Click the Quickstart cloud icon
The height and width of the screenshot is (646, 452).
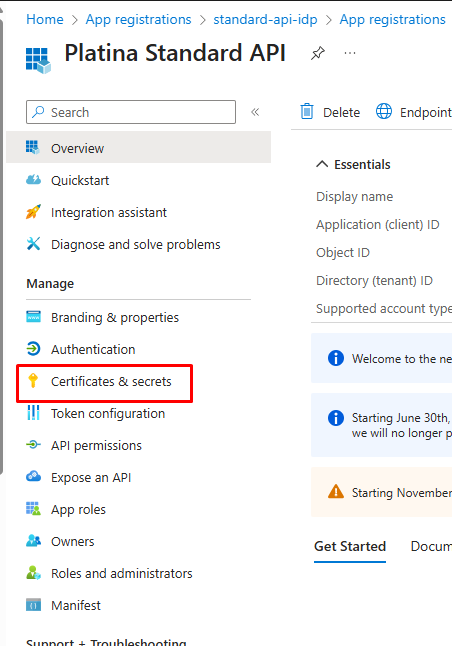coord(33,180)
